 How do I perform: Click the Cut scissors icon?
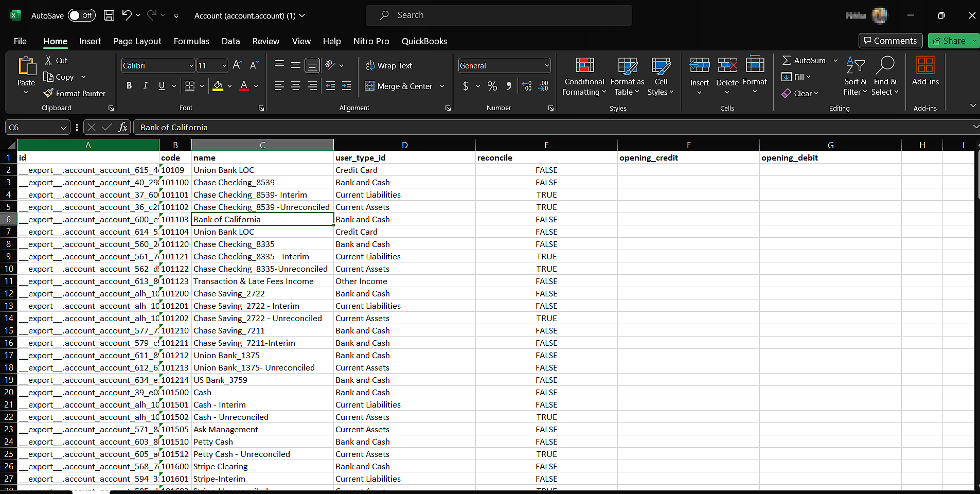coord(48,60)
